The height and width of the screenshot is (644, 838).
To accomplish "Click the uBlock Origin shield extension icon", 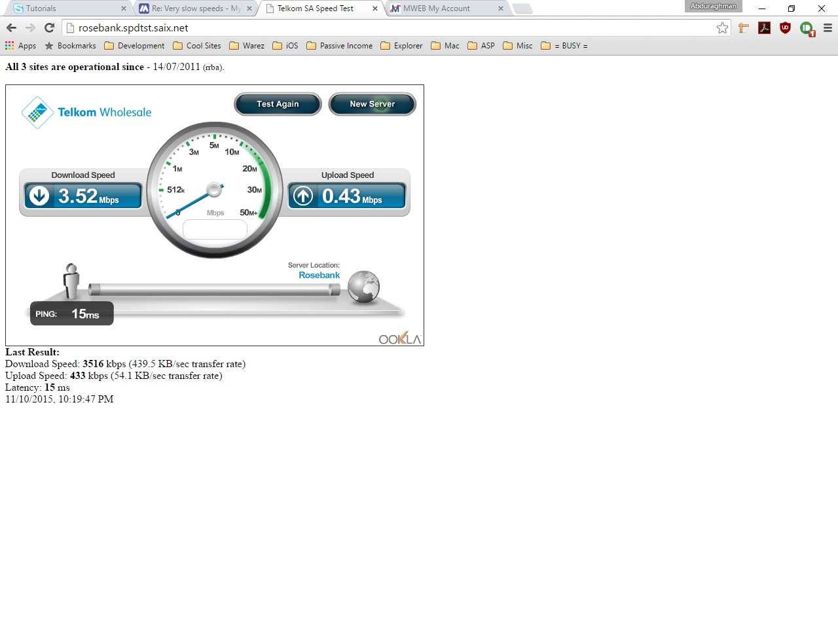I will pos(785,27).
